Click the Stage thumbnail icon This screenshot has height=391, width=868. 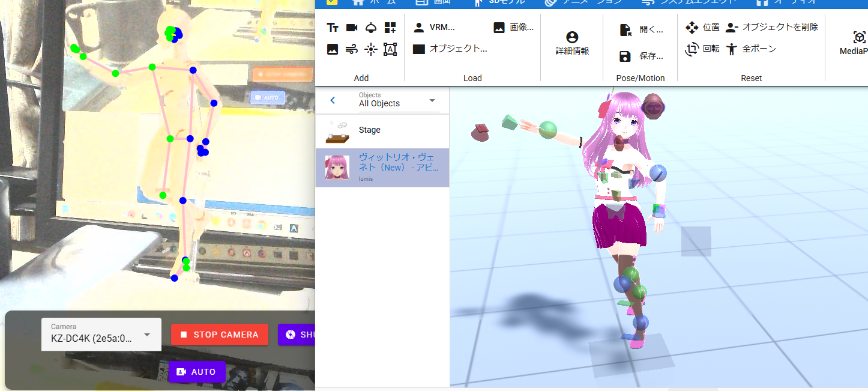[x=337, y=132]
